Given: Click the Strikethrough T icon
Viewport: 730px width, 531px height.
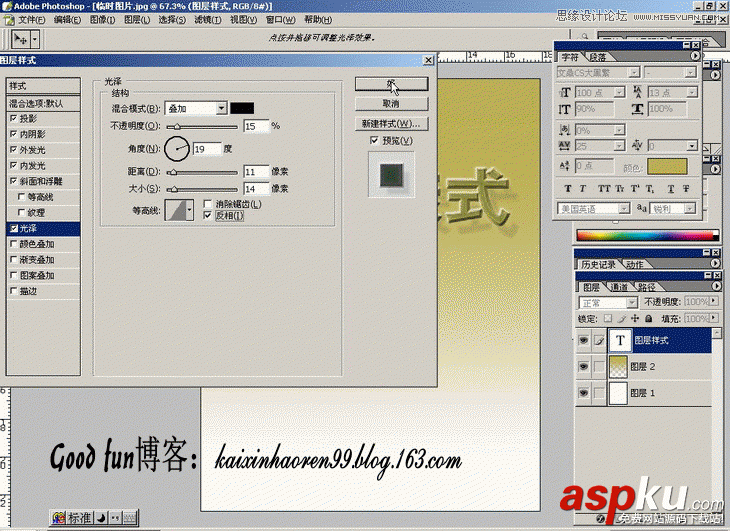Looking at the screenshot, I should tap(686, 188).
